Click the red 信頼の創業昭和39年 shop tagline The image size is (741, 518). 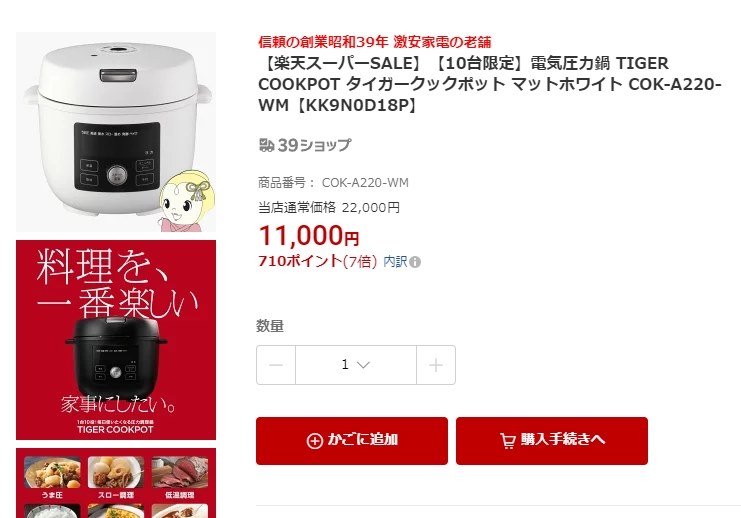pyautogui.click(x=375, y=42)
